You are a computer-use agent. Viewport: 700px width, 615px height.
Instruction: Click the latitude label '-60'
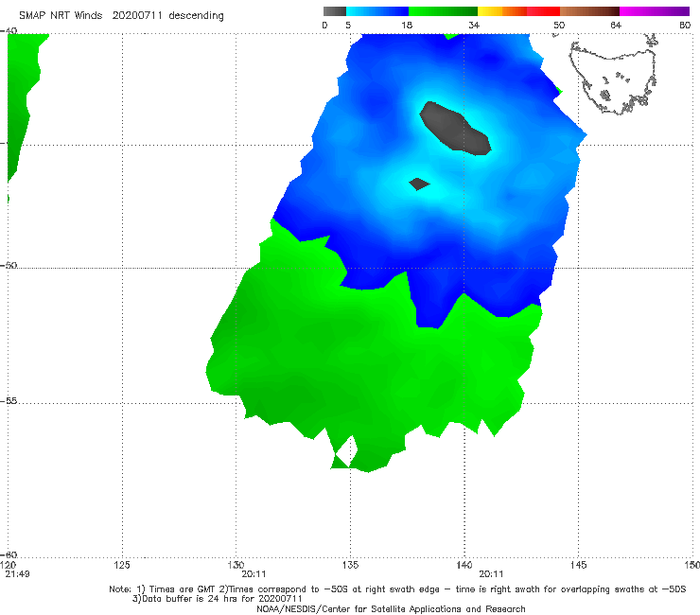[x=9, y=554]
